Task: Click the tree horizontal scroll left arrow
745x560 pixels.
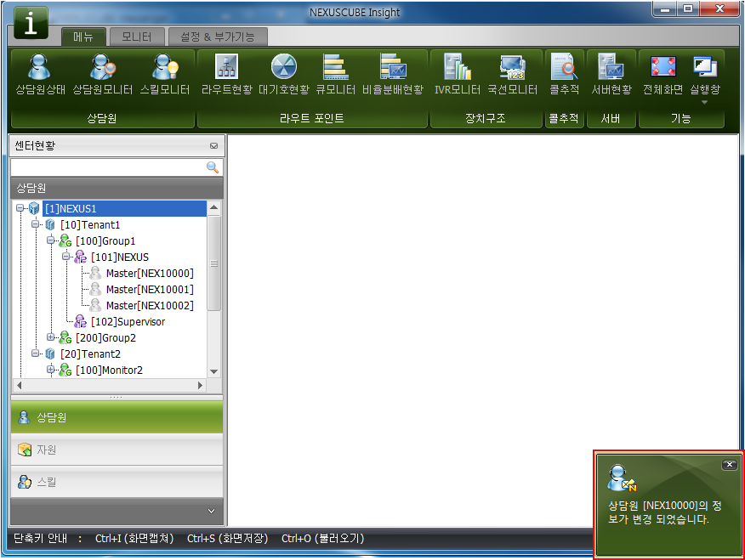Action: pos(19,385)
